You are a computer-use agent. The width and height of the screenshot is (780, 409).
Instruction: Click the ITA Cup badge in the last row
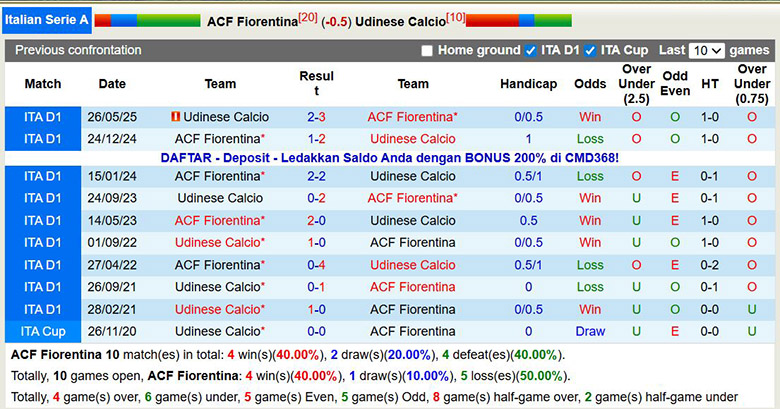click(43, 331)
